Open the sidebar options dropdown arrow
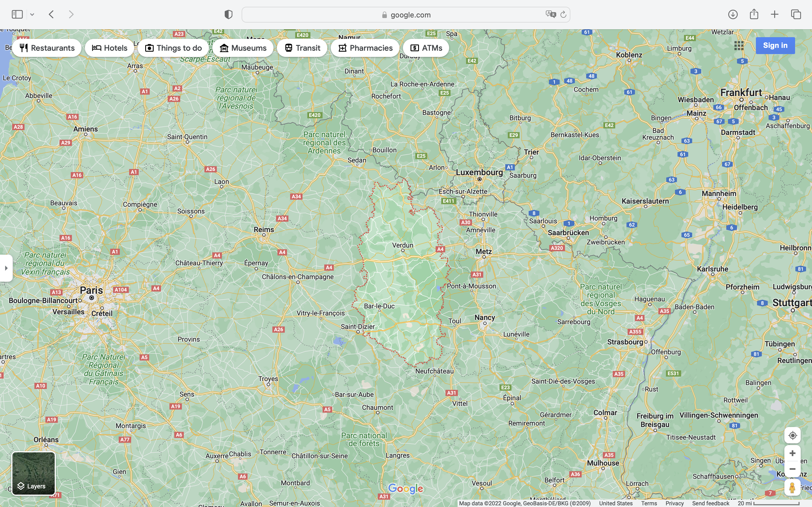The width and height of the screenshot is (812, 507). [x=32, y=14]
